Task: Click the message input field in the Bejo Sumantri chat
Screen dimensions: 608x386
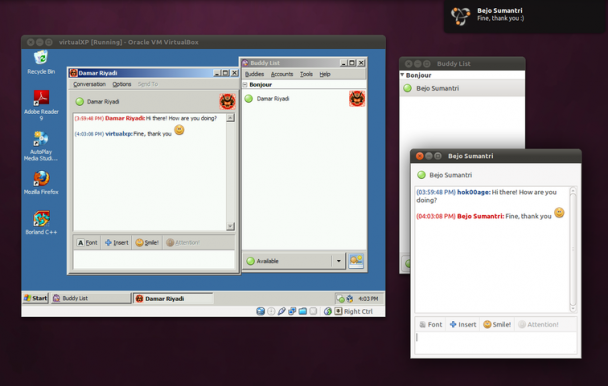Action: click(496, 342)
